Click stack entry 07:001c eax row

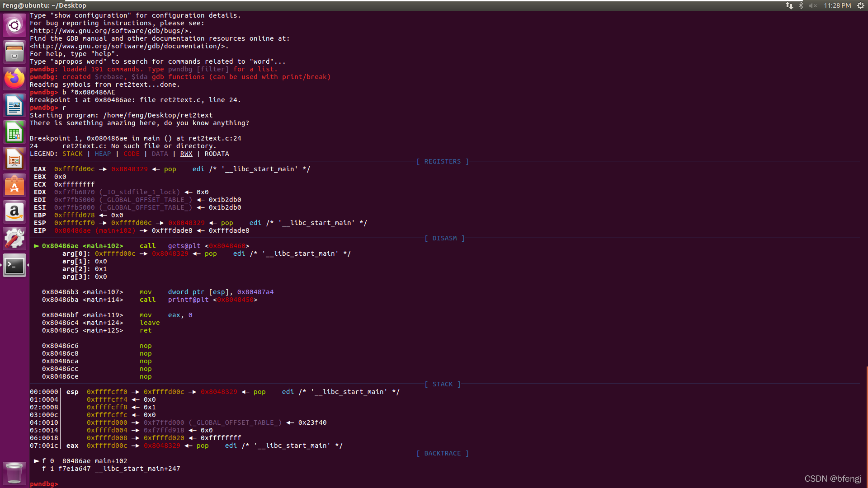186,446
